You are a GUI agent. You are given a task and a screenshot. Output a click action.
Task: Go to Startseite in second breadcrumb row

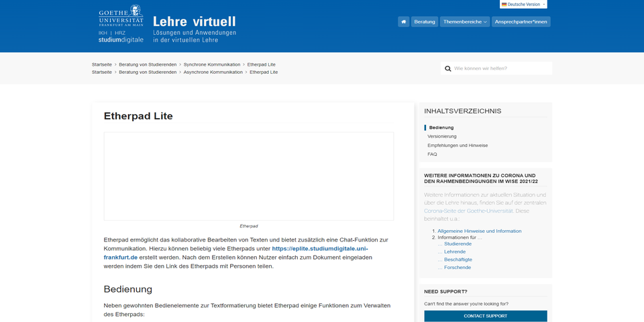tap(102, 72)
